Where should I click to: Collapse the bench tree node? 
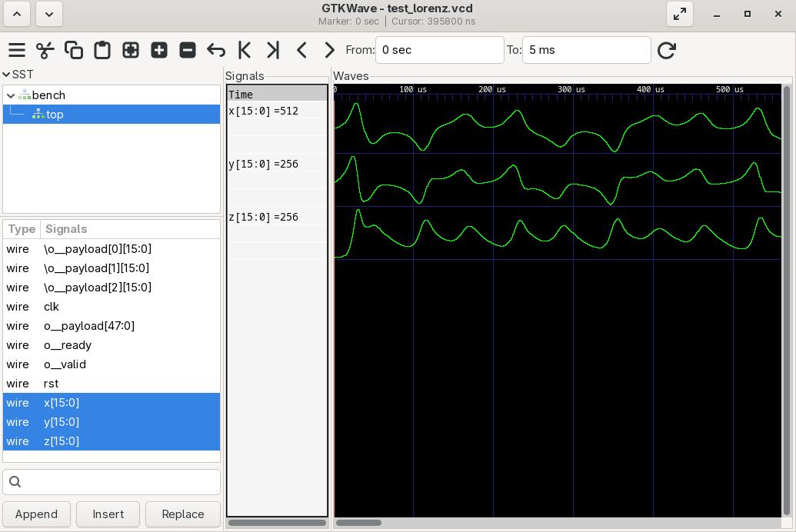pyautogui.click(x=11, y=95)
